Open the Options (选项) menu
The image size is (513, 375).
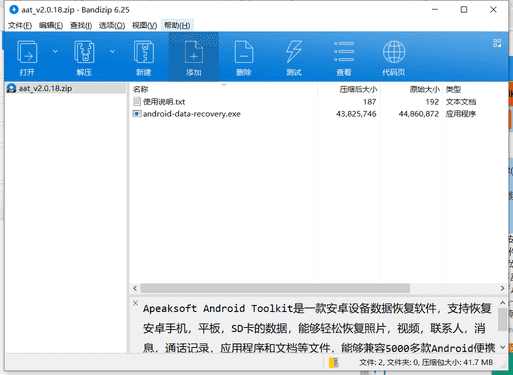[112, 25]
